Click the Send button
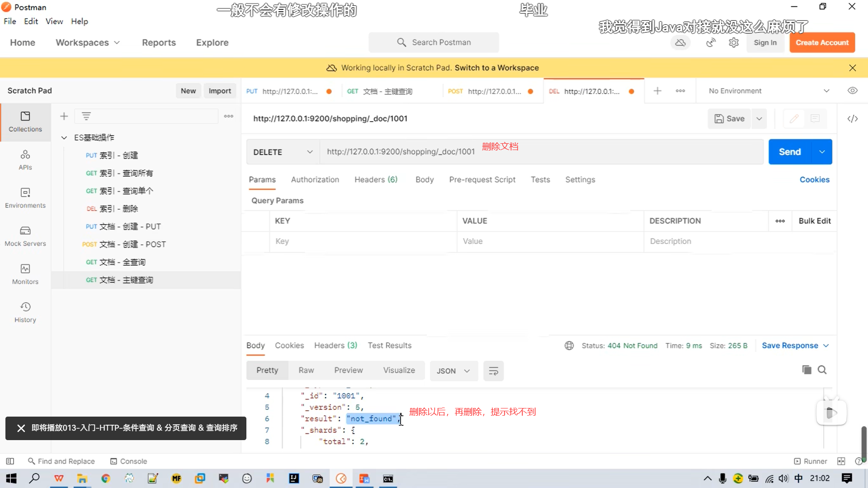Screen dimensions: 868x488 click(x=790, y=152)
